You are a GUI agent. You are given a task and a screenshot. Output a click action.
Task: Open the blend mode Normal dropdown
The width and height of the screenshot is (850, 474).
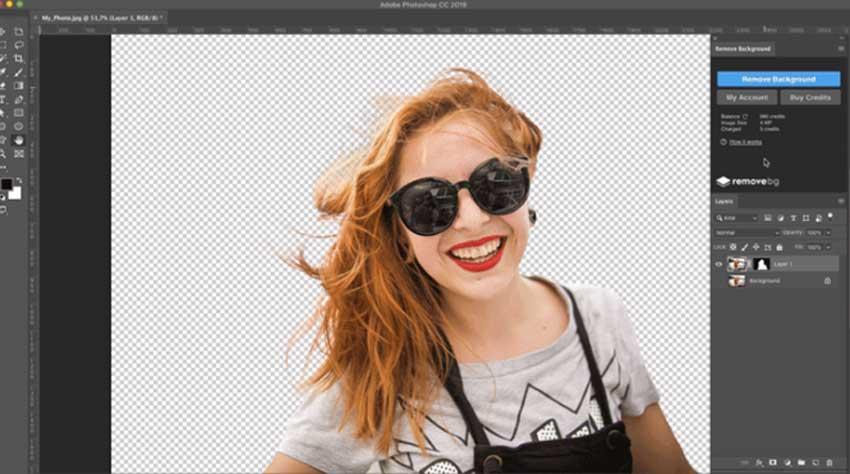pyautogui.click(x=747, y=233)
